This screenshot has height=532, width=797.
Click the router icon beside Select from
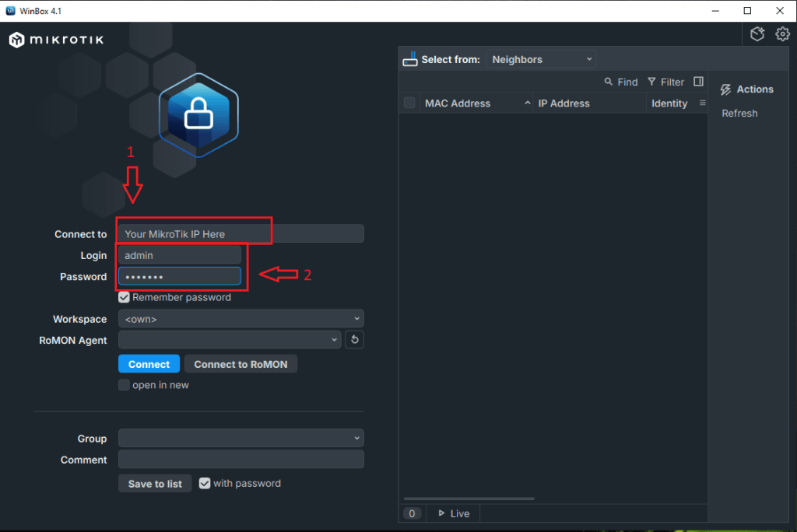(x=409, y=59)
